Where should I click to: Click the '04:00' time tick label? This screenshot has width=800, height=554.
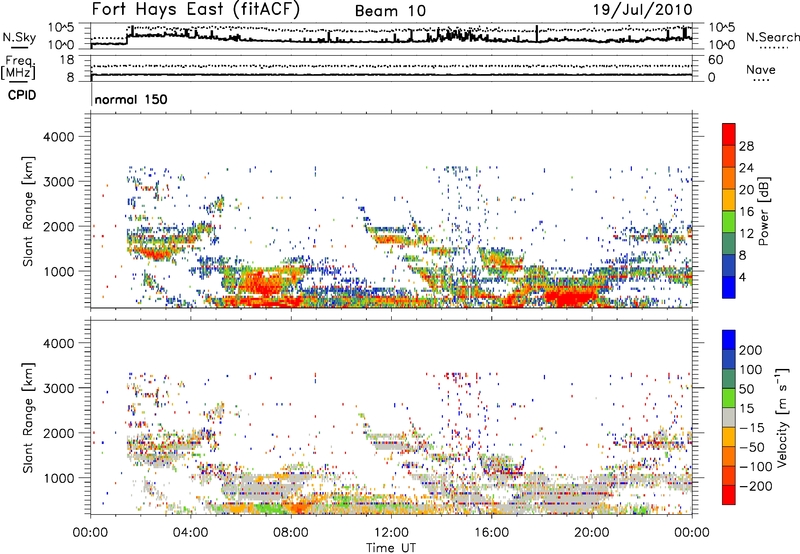pyautogui.click(x=191, y=533)
